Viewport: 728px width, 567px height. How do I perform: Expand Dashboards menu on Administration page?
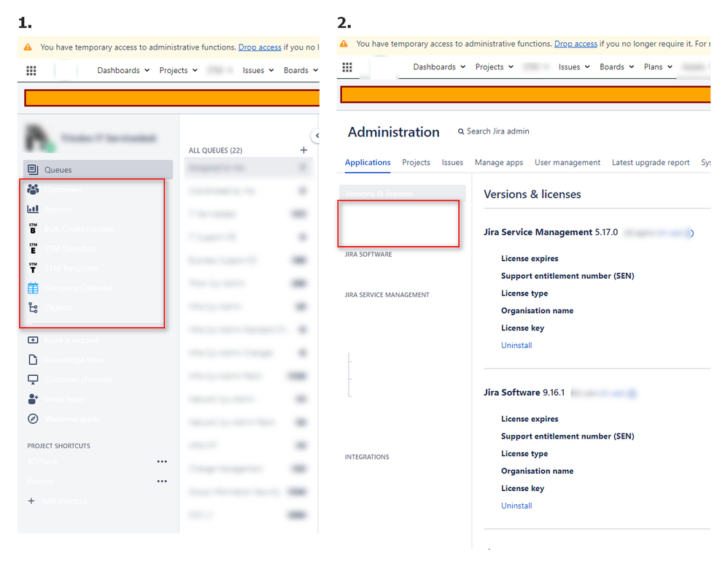pos(439,67)
